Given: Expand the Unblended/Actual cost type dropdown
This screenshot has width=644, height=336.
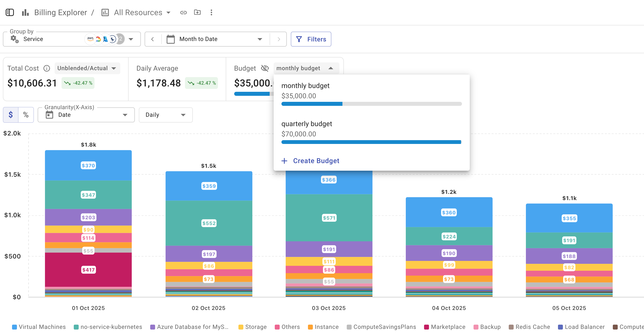Looking at the screenshot, I should [87, 68].
